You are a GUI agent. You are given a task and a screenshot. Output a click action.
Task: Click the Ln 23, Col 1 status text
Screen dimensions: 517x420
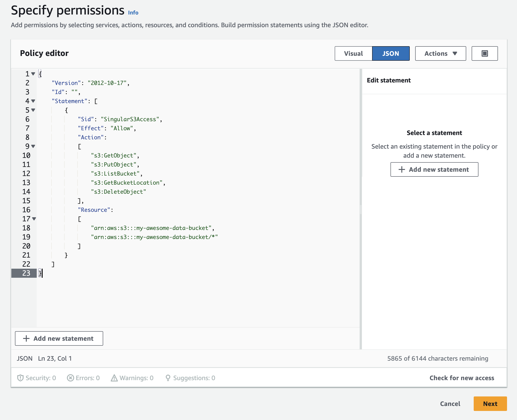tap(55, 358)
